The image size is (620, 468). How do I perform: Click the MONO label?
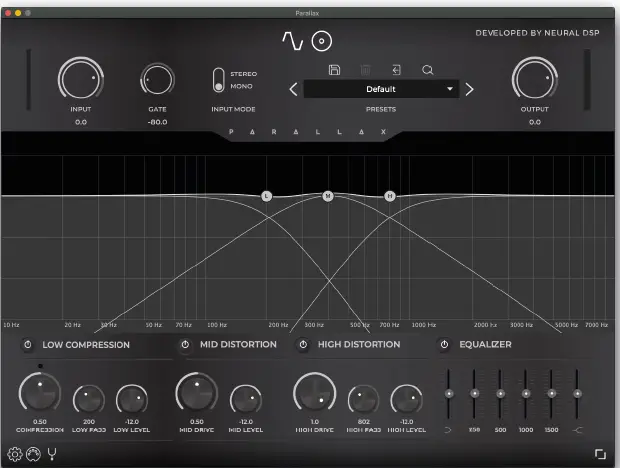241,86
